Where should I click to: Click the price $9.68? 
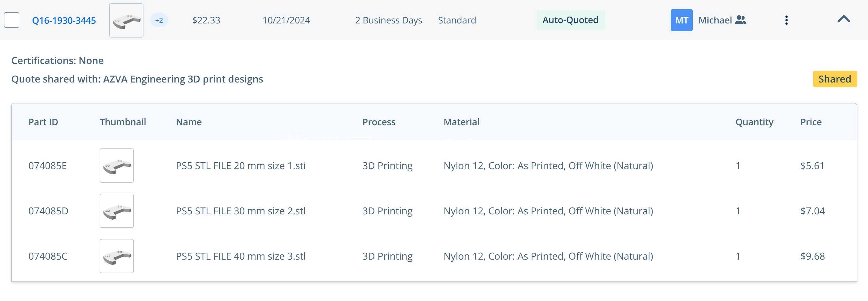pos(812,256)
